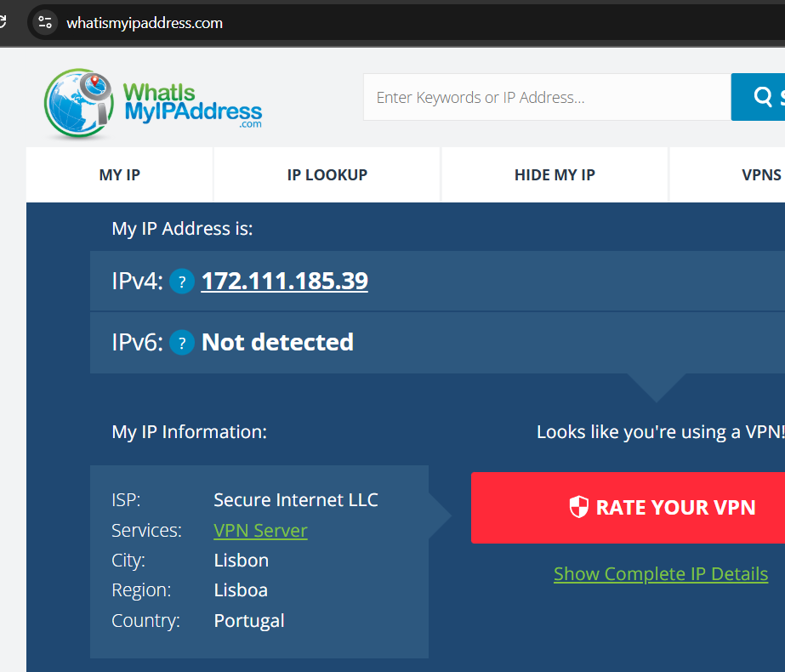Click the 'Country:' label
Viewport: 785px width, 672px height.
coord(145,621)
